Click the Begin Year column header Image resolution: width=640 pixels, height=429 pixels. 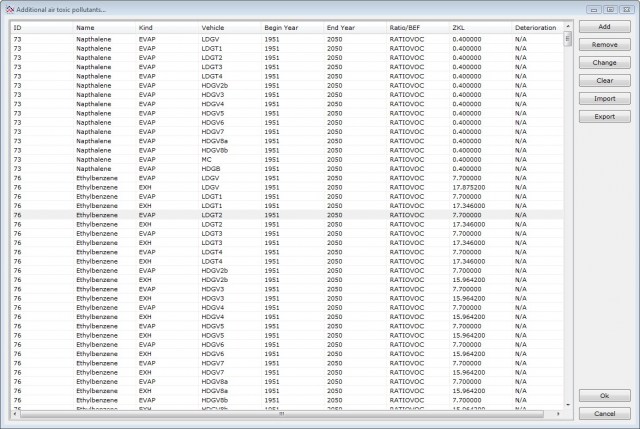[x=278, y=28]
